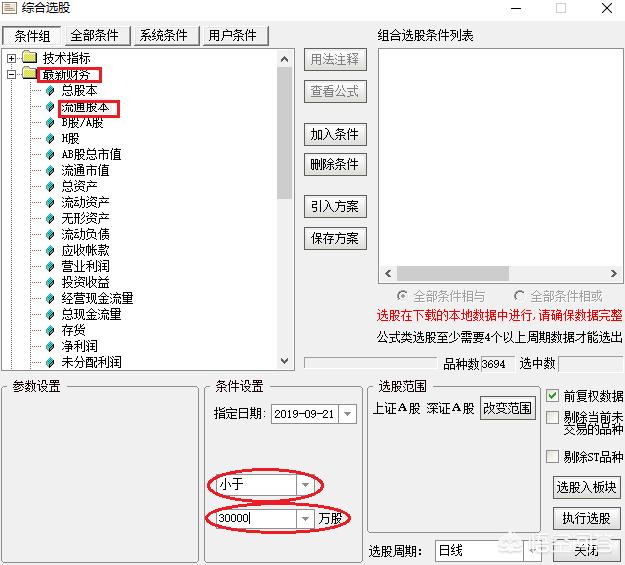Toggle the 前复权数据 checkbox

click(553, 395)
